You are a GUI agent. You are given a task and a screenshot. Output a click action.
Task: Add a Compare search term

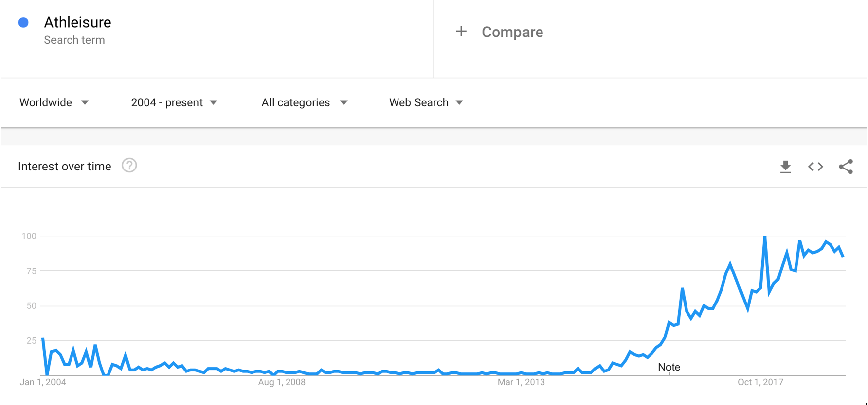(x=512, y=32)
